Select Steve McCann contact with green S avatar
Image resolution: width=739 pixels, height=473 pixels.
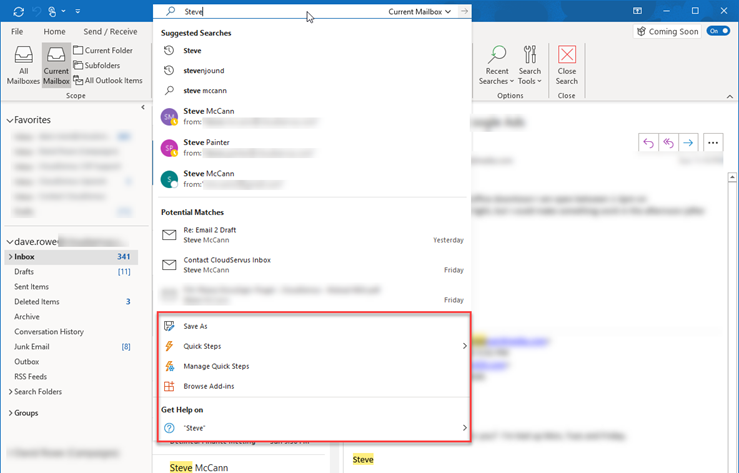click(x=314, y=179)
